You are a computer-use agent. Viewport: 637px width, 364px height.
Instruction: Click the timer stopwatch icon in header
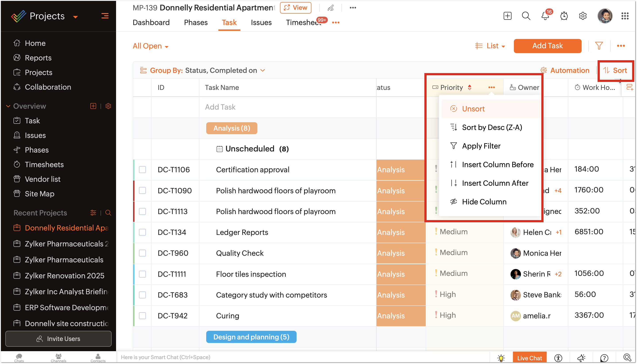click(564, 16)
